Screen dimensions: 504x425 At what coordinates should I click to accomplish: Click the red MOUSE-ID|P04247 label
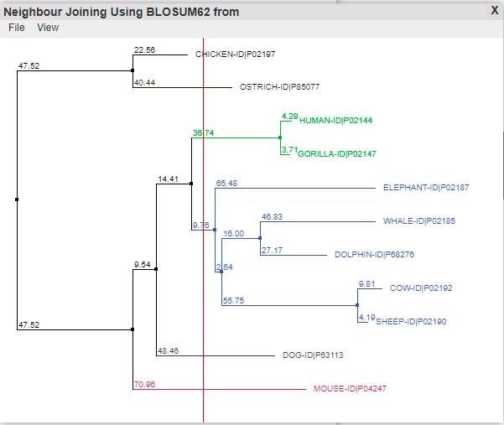click(x=350, y=389)
